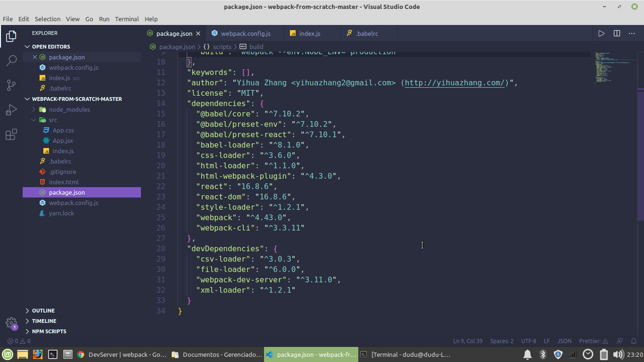The image size is (644, 362).
Task: Click the system notifications bell in tray
Action: pos(528,354)
